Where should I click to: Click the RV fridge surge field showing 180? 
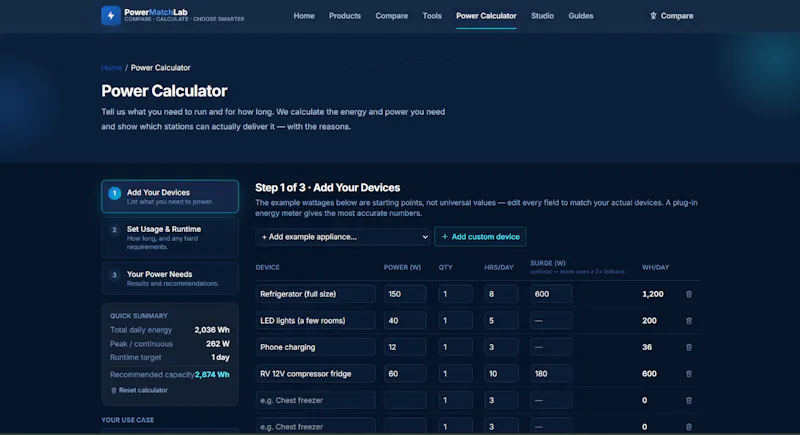(551, 374)
